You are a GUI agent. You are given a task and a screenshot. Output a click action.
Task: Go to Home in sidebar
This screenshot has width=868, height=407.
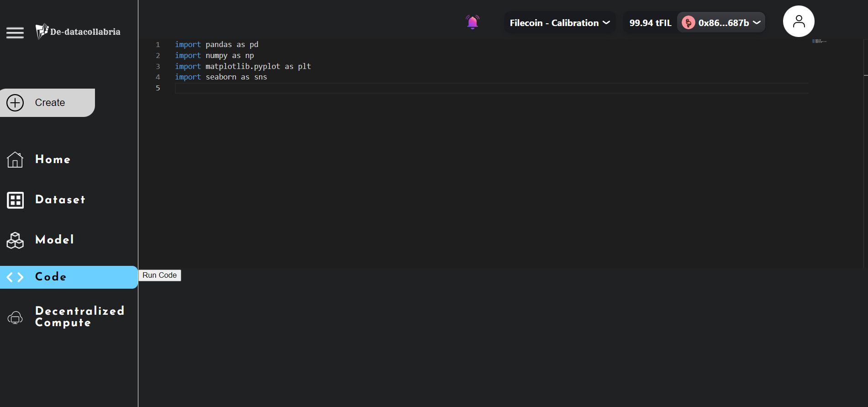(x=53, y=159)
